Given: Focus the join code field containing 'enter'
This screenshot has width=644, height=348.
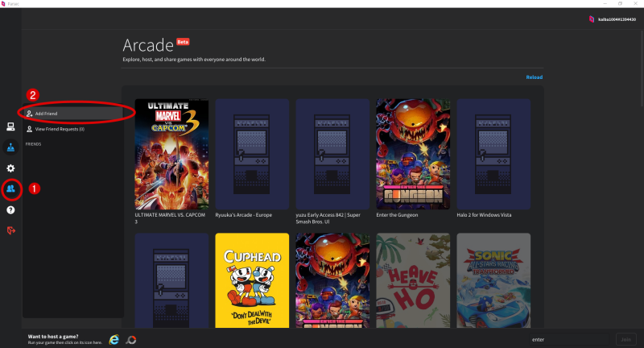Looking at the screenshot, I should pyautogui.click(x=570, y=339).
